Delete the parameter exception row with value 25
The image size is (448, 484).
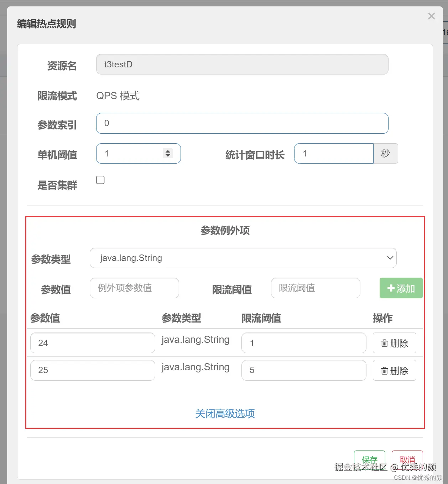(394, 370)
